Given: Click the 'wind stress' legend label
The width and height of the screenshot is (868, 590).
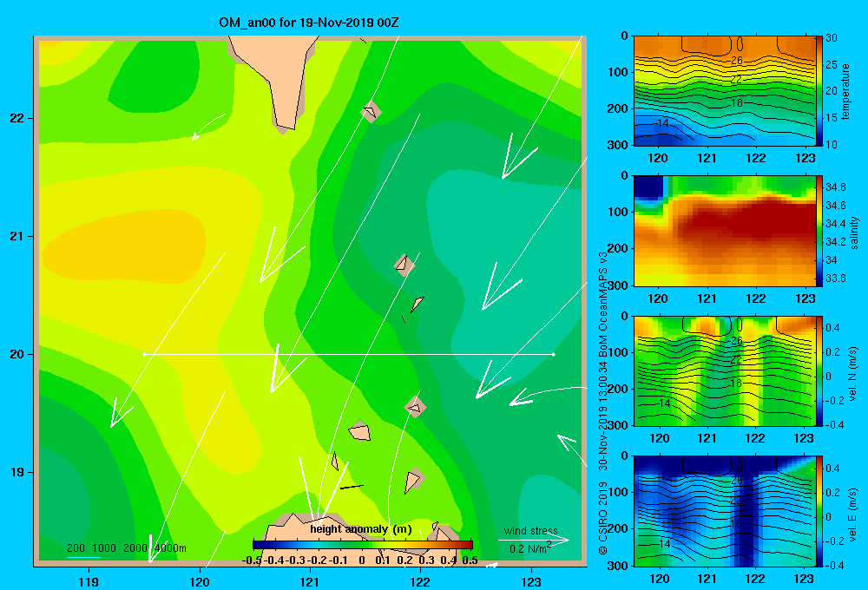Looking at the screenshot, I should tap(530, 531).
